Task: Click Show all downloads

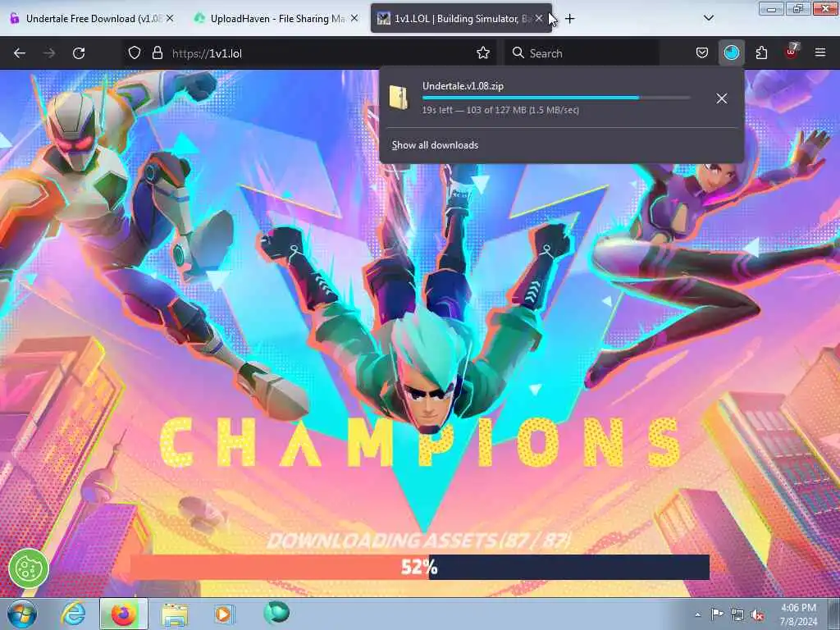Action: pyautogui.click(x=435, y=145)
